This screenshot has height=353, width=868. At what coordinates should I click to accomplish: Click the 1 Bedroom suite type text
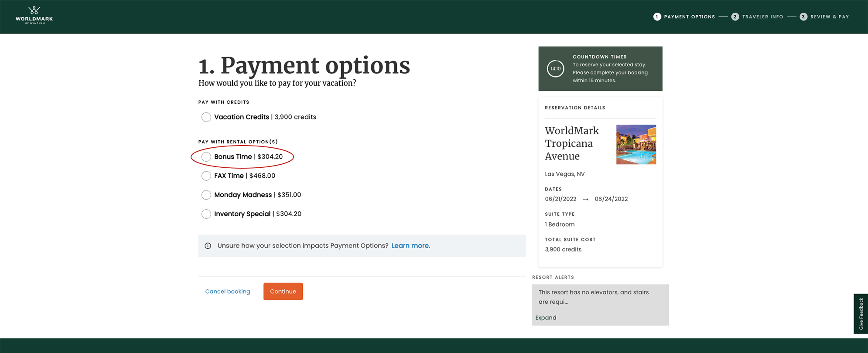point(560,224)
